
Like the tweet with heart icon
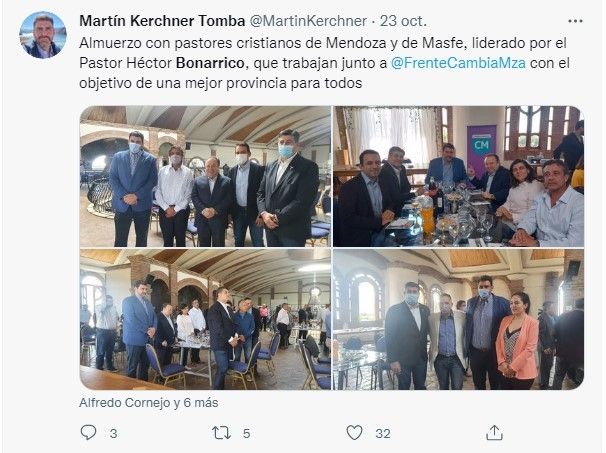coord(354,433)
